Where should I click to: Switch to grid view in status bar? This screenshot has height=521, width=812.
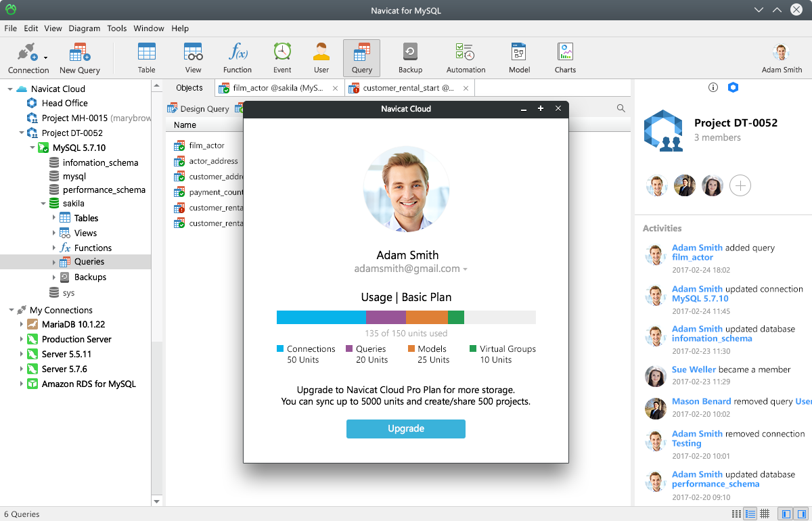765,514
